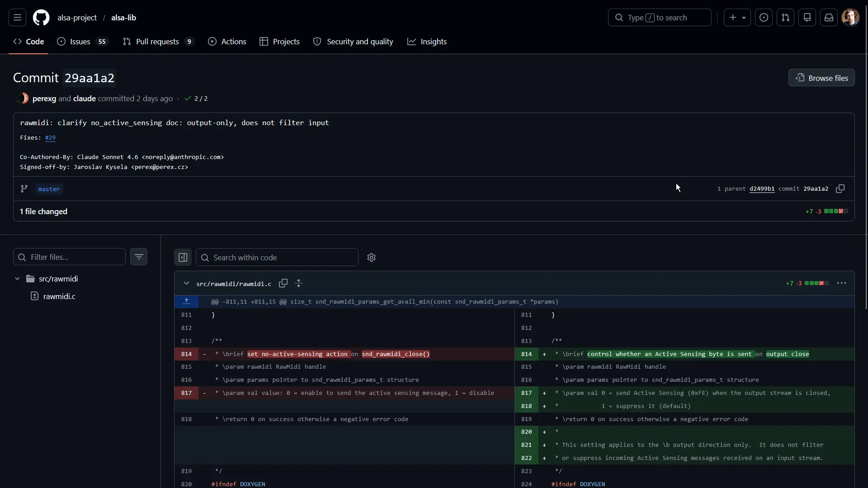The width and height of the screenshot is (868, 488).
Task: Open the notifications inbox icon
Action: (829, 18)
